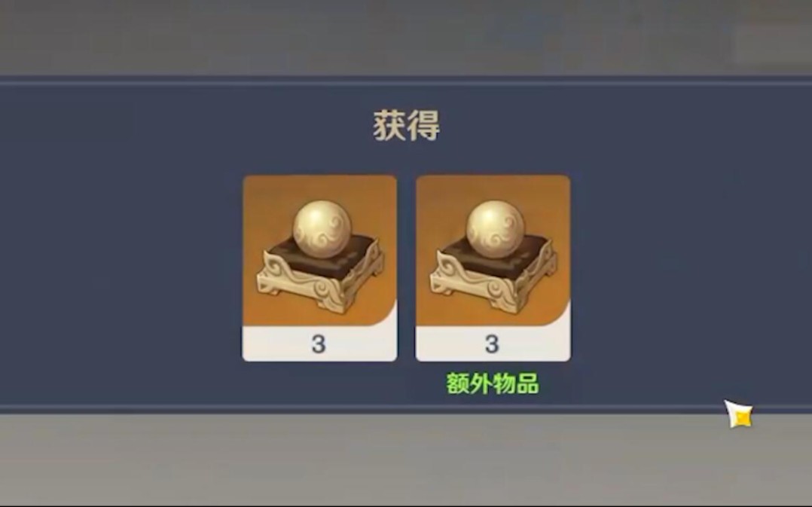This screenshot has width=812, height=507.
Task: Click the 获得 title text
Action: [x=407, y=125]
